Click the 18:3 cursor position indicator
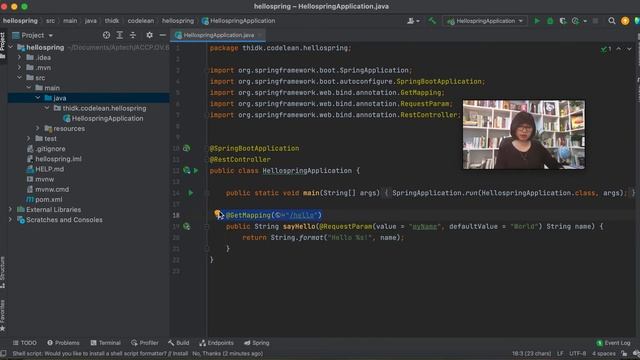The image size is (640, 360). click(531, 353)
